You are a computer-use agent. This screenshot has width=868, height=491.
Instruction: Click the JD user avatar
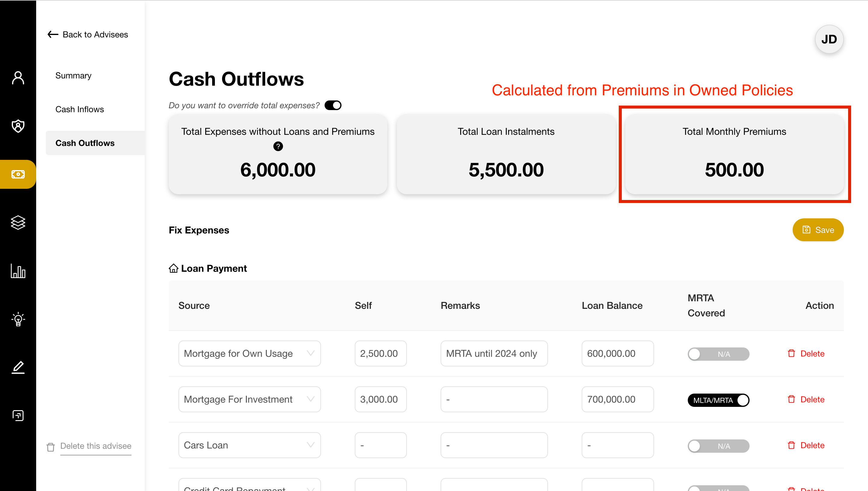point(829,40)
